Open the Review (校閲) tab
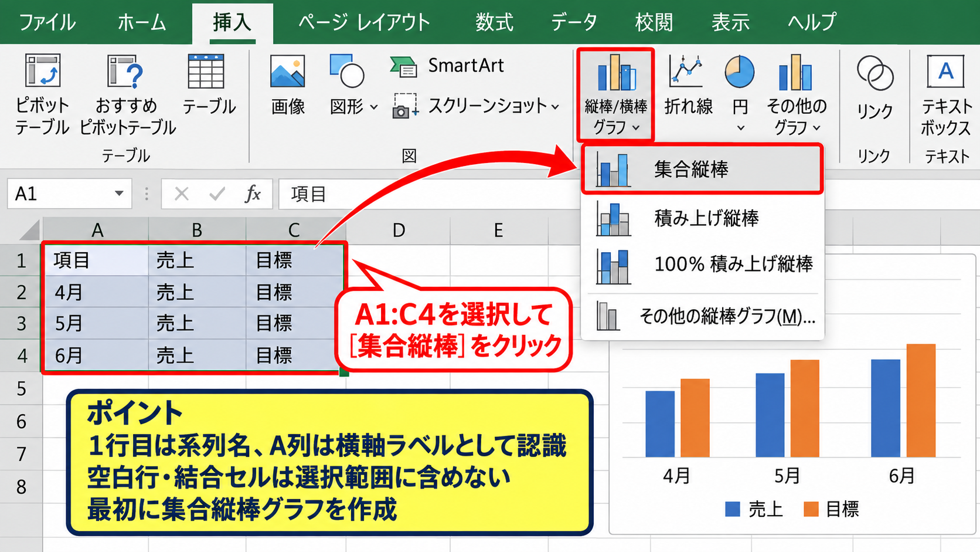The height and width of the screenshot is (552, 980). tap(654, 22)
